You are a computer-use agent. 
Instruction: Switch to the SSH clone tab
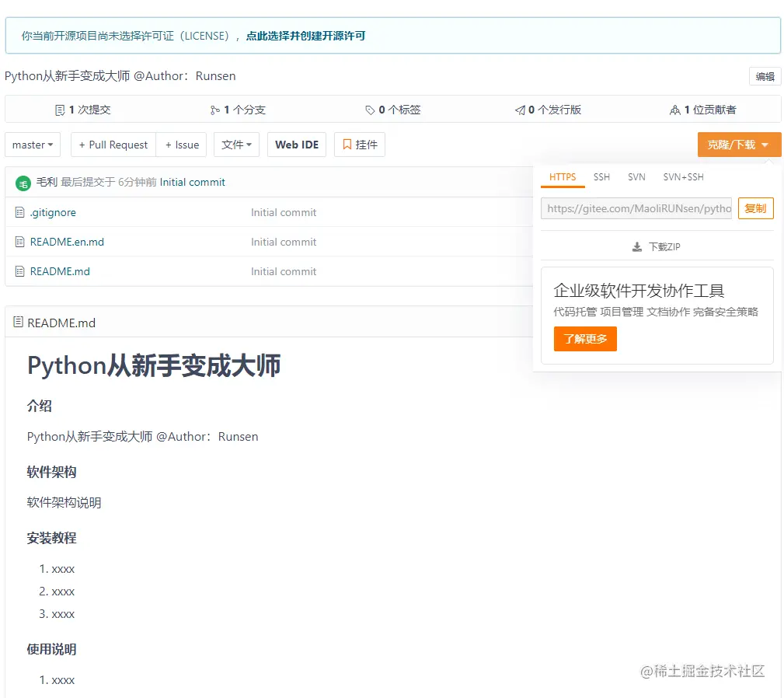tap(601, 177)
